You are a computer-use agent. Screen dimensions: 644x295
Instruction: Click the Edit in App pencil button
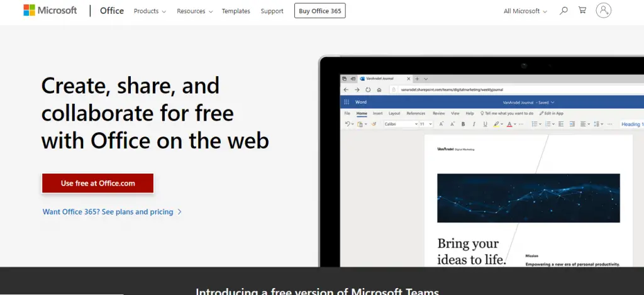coord(552,113)
